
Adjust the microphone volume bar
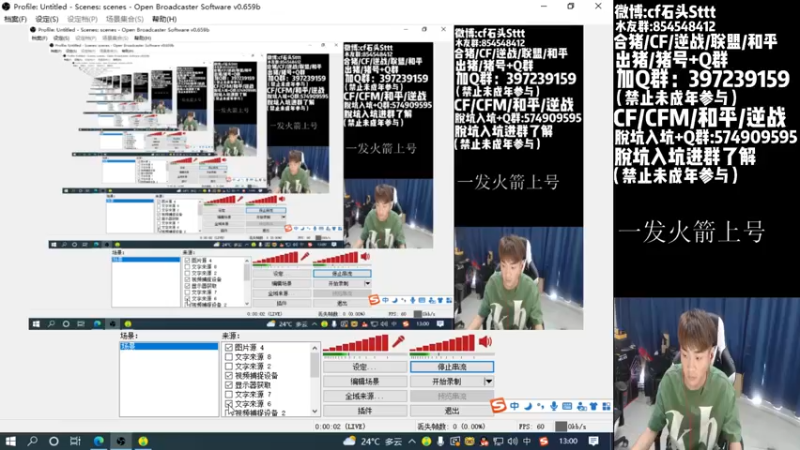tap(356, 343)
